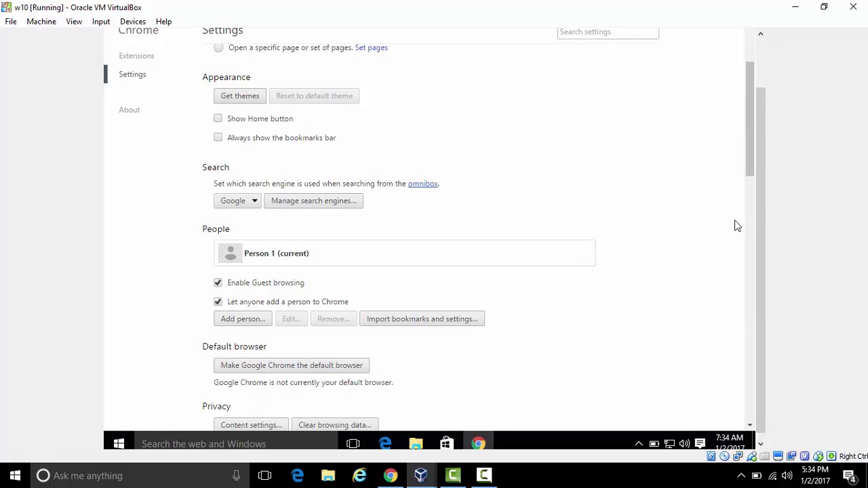Viewport: 868px width, 488px height.
Task: Click the host Wi-Fi tray icon
Action: (772, 476)
